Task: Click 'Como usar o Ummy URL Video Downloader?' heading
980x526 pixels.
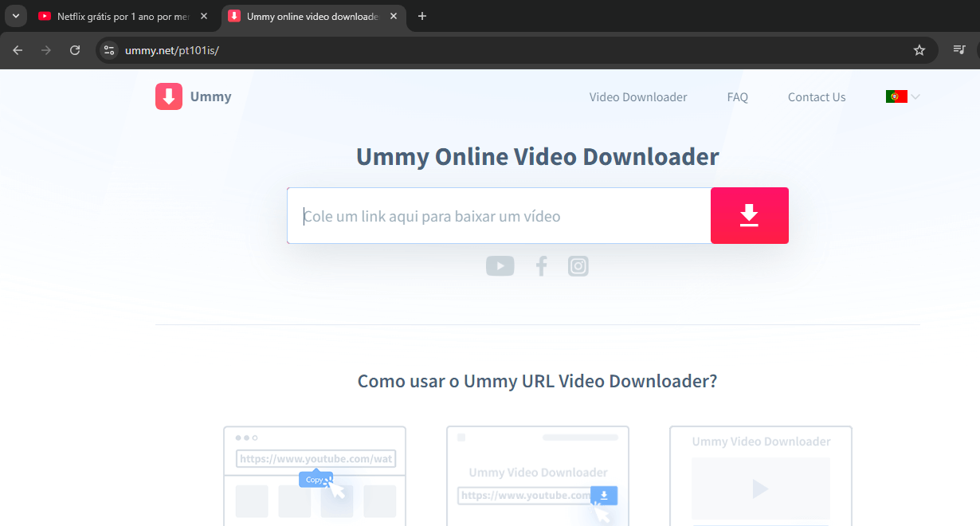Action: [537, 381]
